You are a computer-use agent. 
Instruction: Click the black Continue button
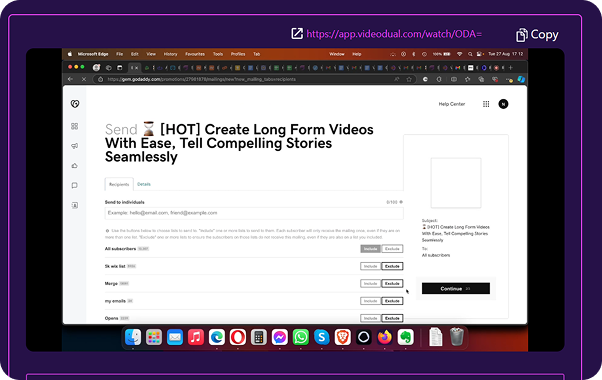(x=456, y=289)
